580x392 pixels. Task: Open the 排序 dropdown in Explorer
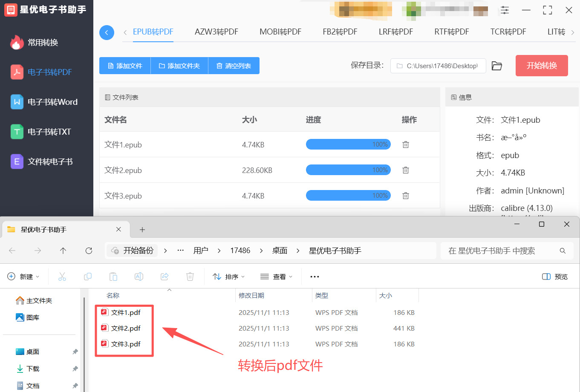pyautogui.click(x=229, y=277)
